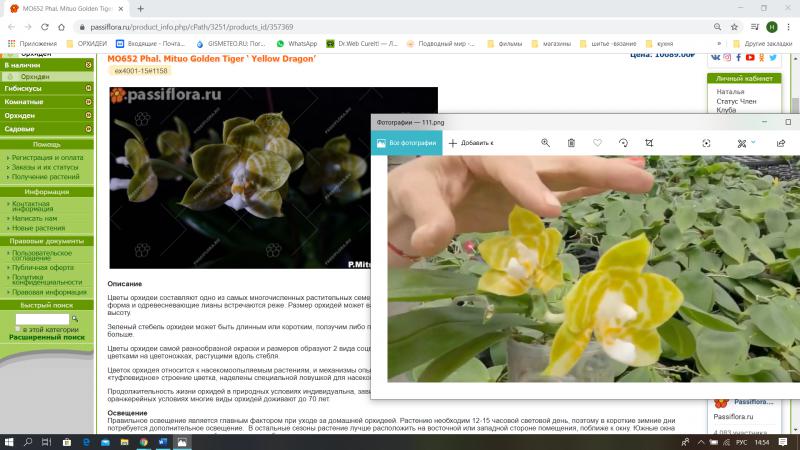Open the 'Расширенный поиск' link

tap(47, 338)
